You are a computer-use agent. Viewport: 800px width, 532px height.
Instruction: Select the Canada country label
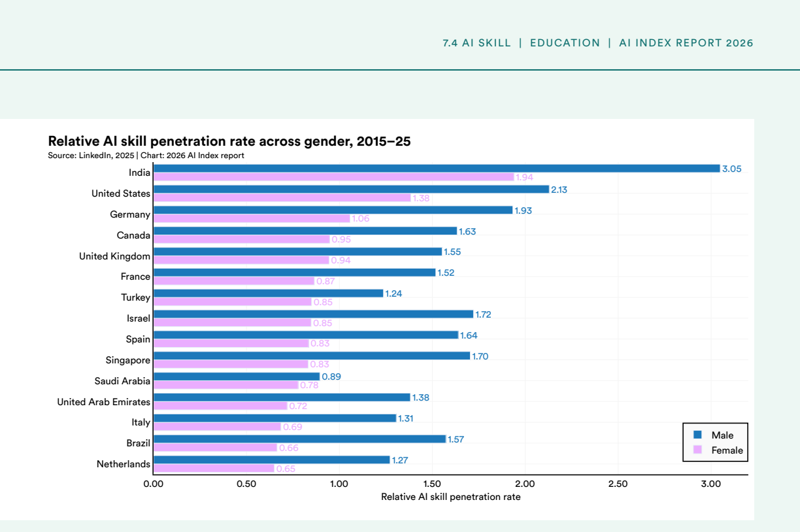(x=133, y=235)
